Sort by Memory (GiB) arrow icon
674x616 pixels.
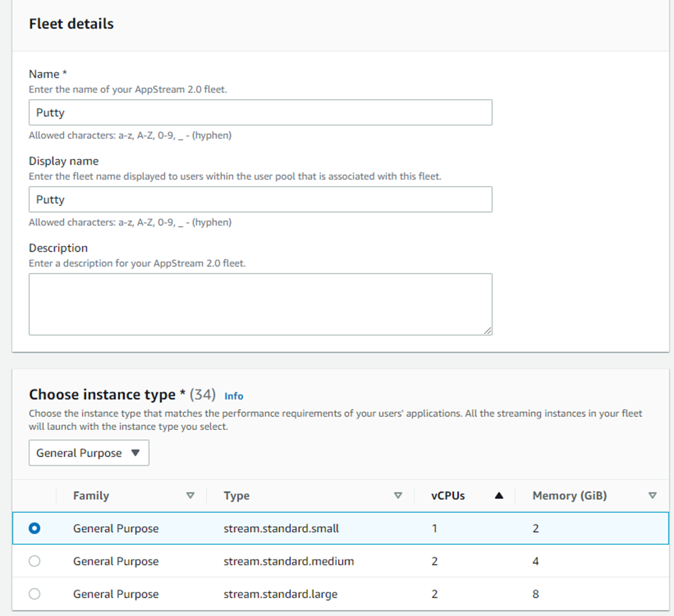[x=652, y=496]
